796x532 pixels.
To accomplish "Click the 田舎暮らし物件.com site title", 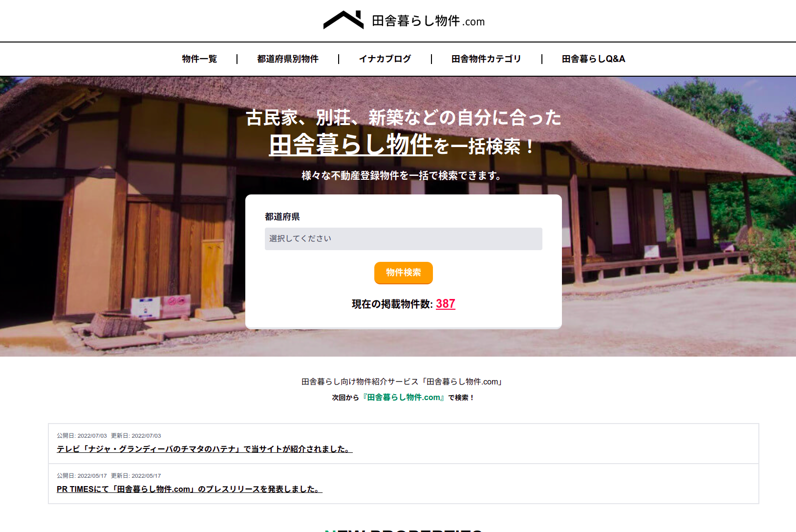I will (428, 21).
